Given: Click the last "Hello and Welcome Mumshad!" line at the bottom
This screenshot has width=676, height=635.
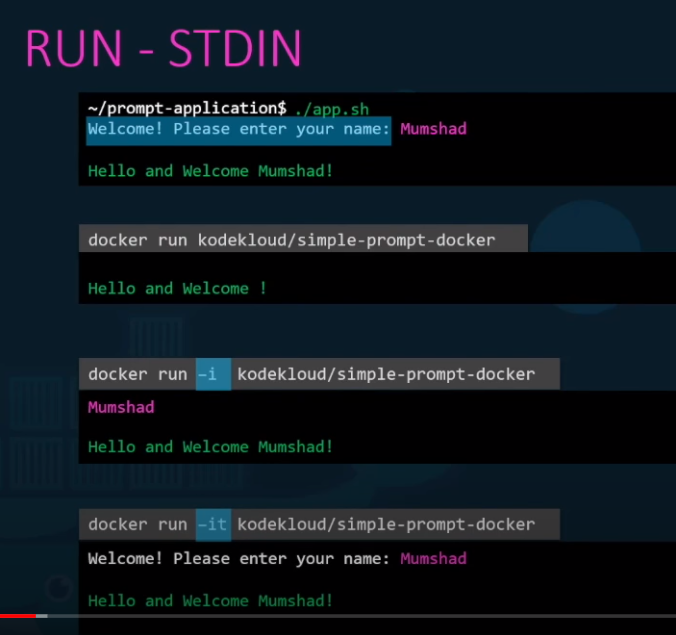Looking at the screenshot, I should point(210,601).
